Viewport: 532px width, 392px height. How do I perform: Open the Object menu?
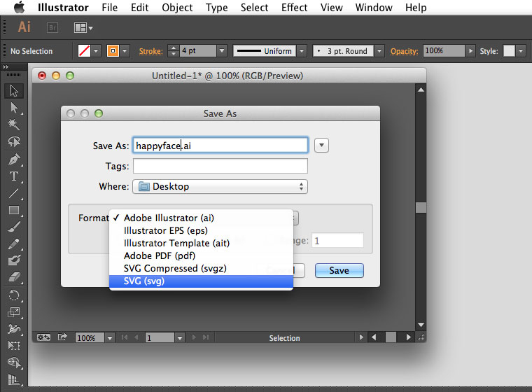177,8
